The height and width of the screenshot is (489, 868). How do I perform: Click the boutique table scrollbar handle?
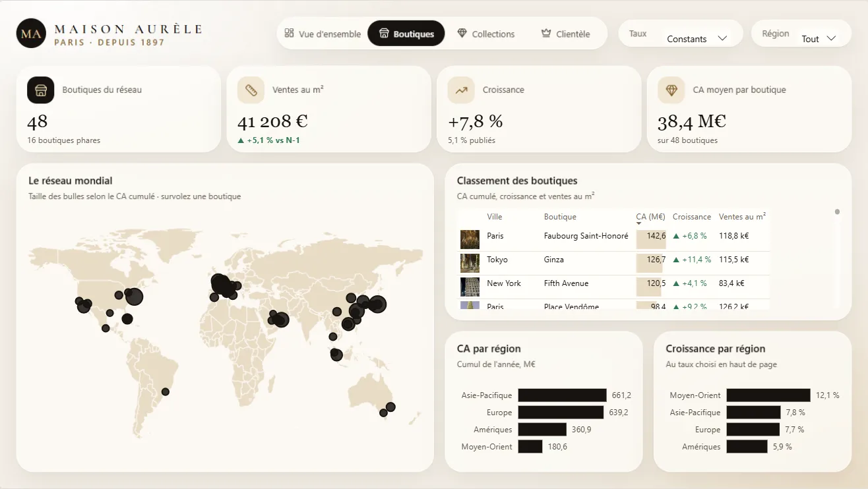[x=837, y=212]
